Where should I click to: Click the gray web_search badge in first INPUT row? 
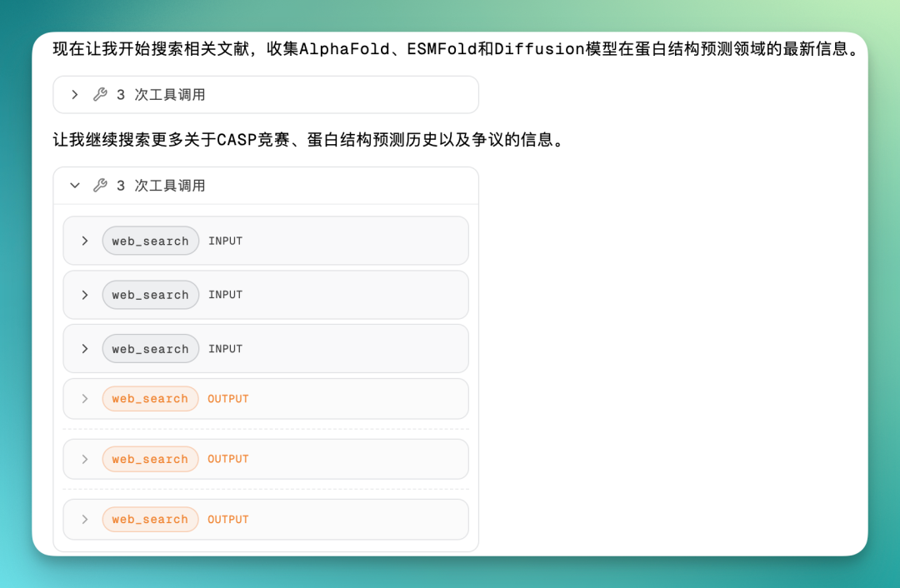[150, 241]
